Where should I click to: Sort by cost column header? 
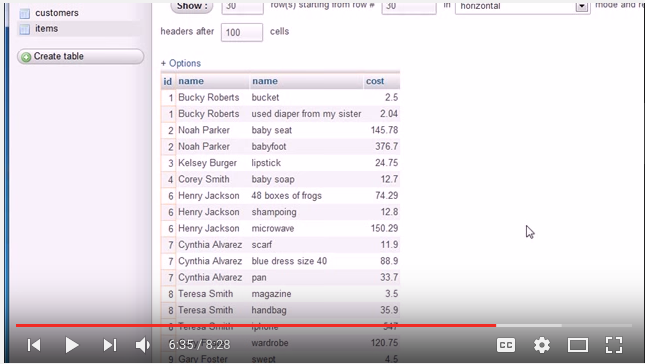(375, 81)
